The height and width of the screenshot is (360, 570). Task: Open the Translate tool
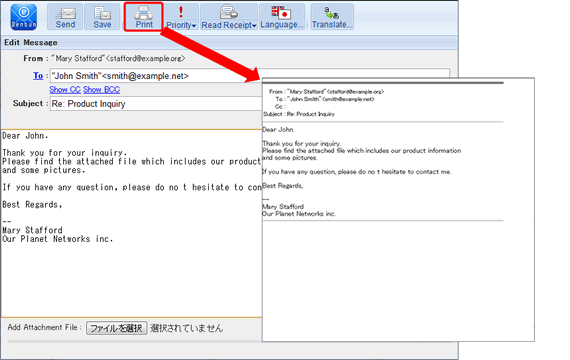point(332,17)
